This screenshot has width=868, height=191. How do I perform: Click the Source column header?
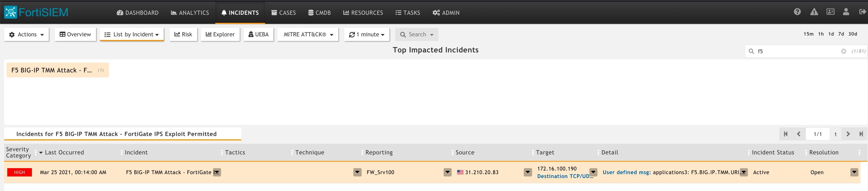click(465, 153)
